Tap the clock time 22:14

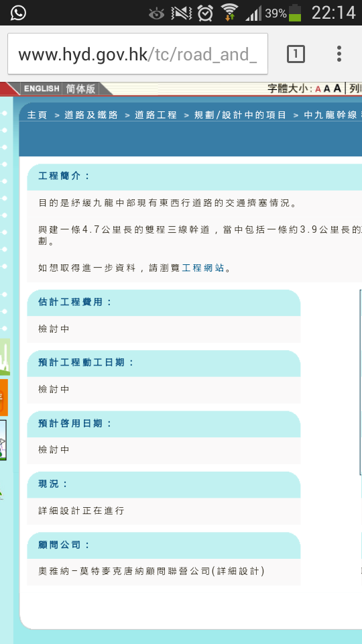pos(333,13)
